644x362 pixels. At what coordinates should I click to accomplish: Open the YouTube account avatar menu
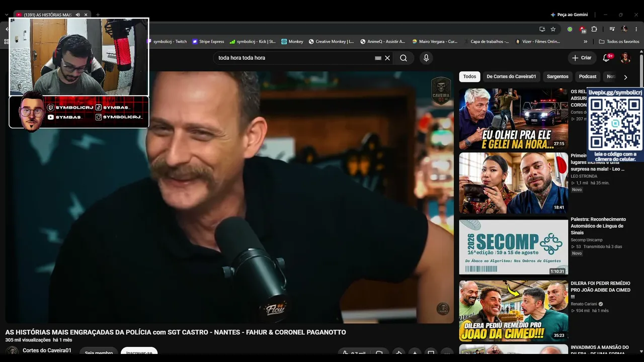tap(625, 58)
